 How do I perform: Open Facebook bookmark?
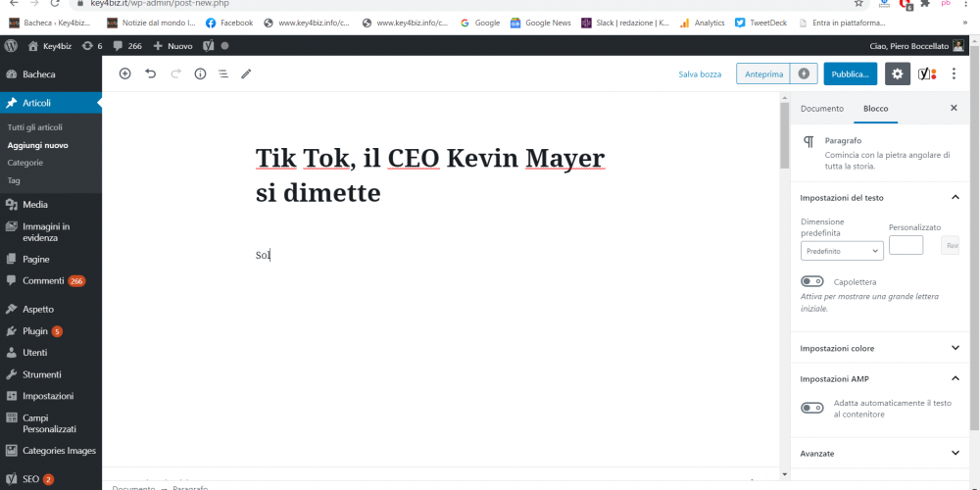click(x=229, y=24)
